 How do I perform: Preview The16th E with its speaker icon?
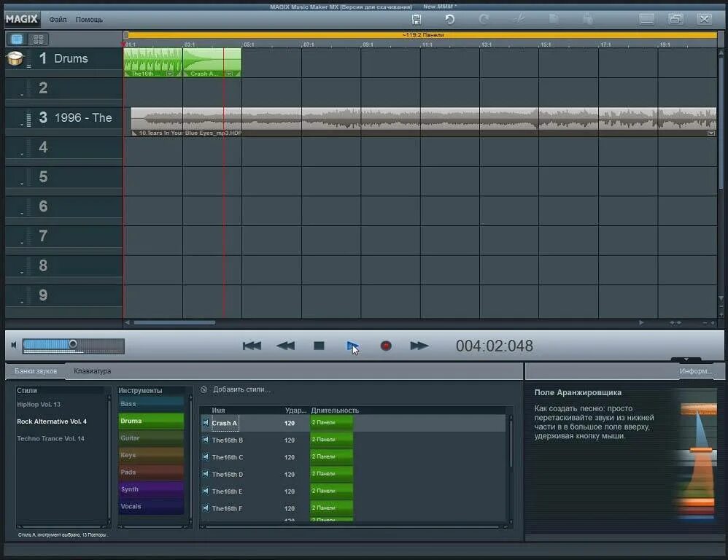tap(206, 491)
